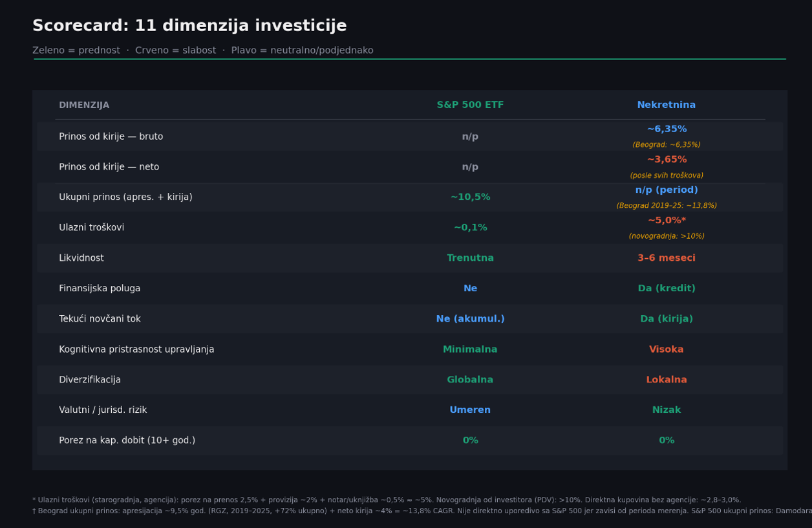The height and width of the screenshot is (528, 812).
Task: Click the "Visoka" value
Action: click(667, 349)
